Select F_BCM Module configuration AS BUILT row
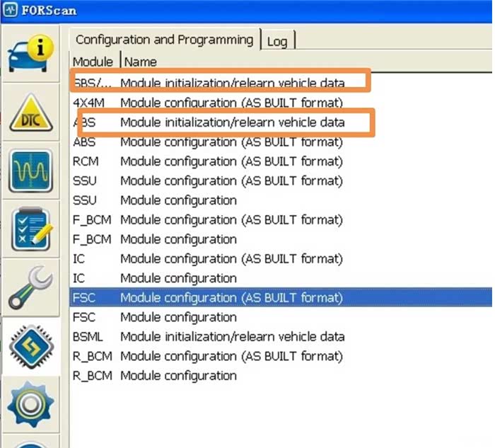The height and width of the screenshot is (448, 495). [281, 220]
